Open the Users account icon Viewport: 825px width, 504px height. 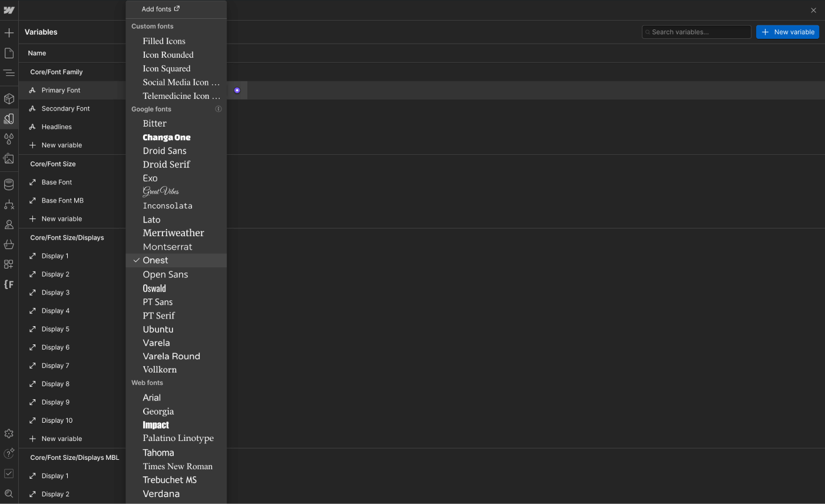9,225
